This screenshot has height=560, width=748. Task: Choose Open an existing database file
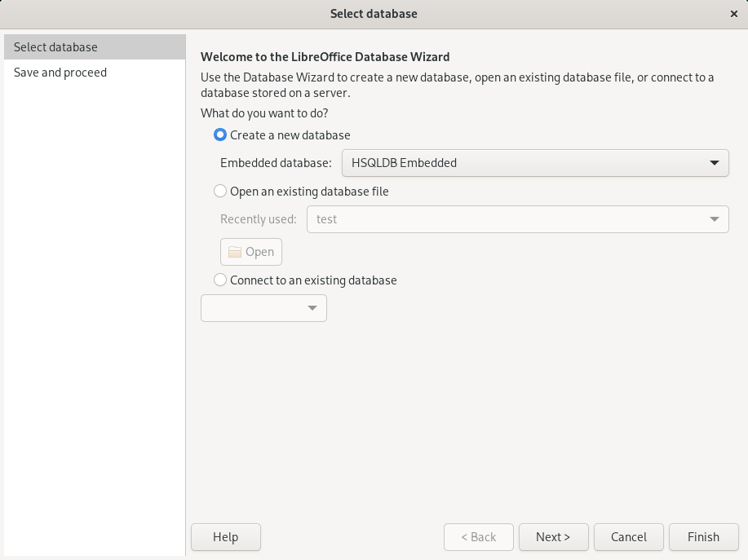click(x=220, y=192)
